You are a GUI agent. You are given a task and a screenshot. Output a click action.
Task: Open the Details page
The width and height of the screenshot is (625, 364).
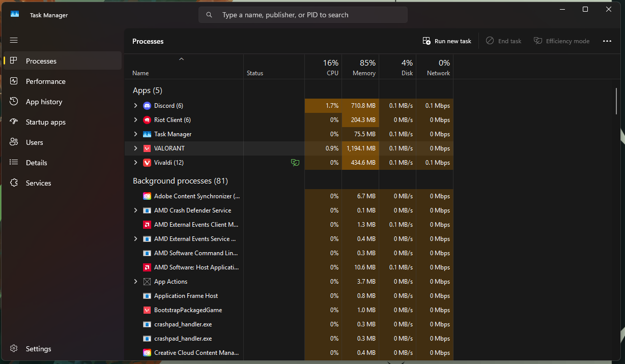pos(63,163)
